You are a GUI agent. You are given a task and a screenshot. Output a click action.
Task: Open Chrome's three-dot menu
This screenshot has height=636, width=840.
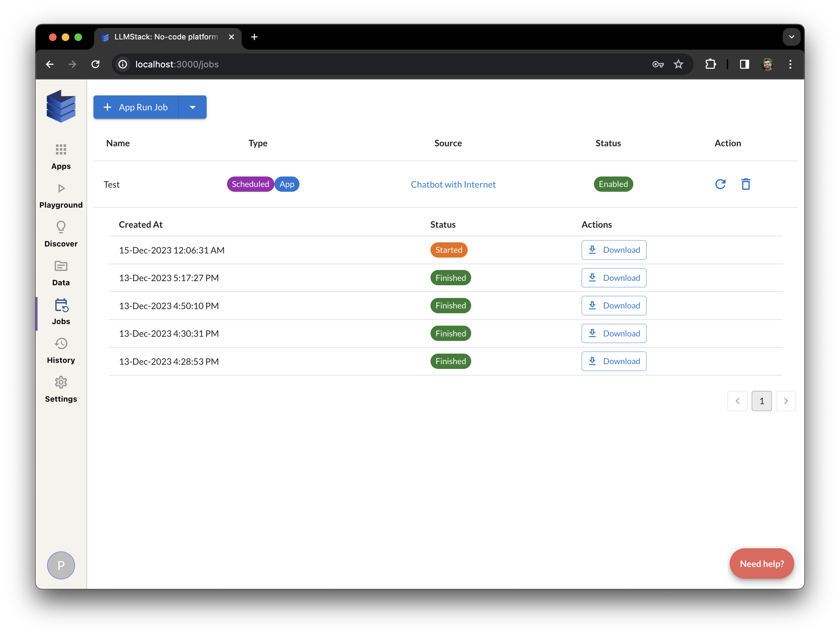pos(790,64)
